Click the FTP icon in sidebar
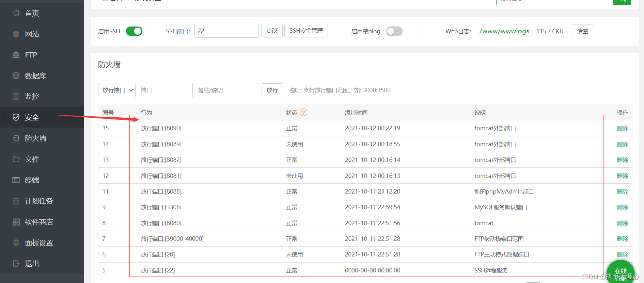 click(x=16, y=55)
